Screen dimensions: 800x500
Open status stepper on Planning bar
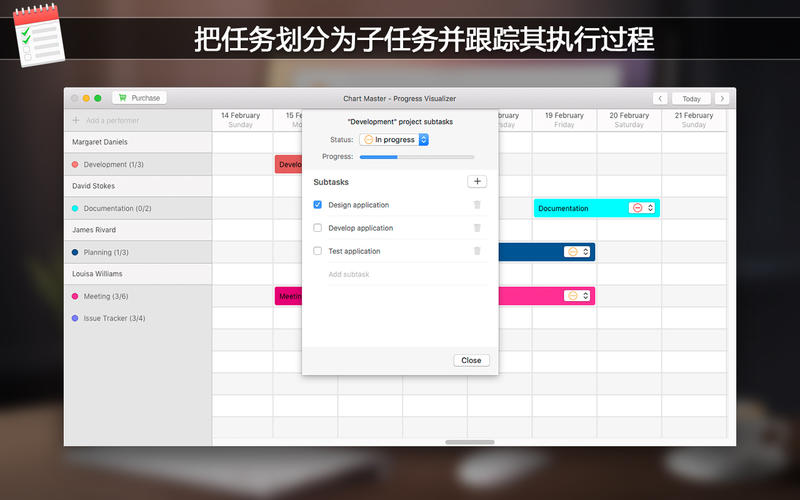coord(585,252)
